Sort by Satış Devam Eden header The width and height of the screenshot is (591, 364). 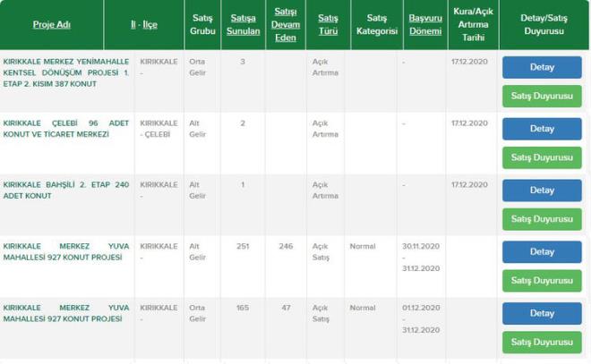pos(286,24)
